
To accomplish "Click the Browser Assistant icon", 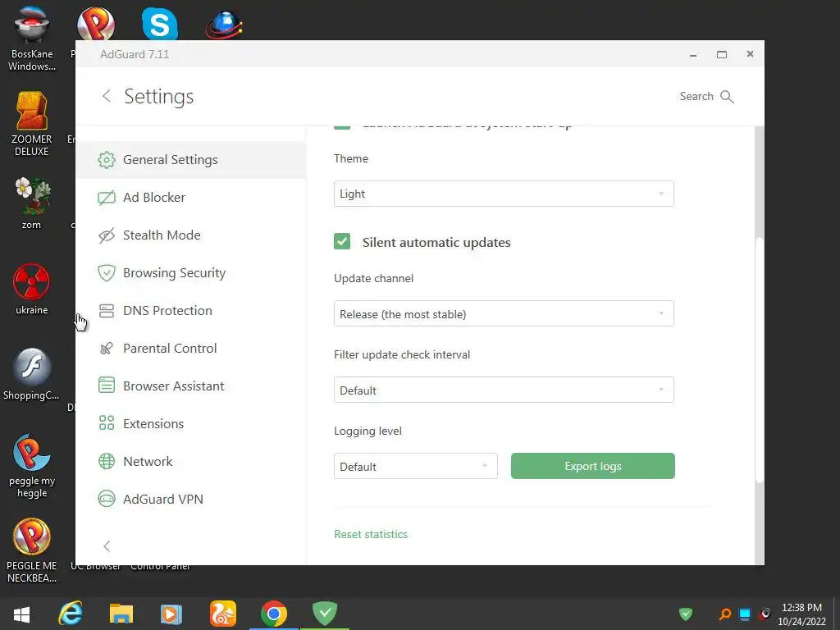I will (x=107, y=386).
